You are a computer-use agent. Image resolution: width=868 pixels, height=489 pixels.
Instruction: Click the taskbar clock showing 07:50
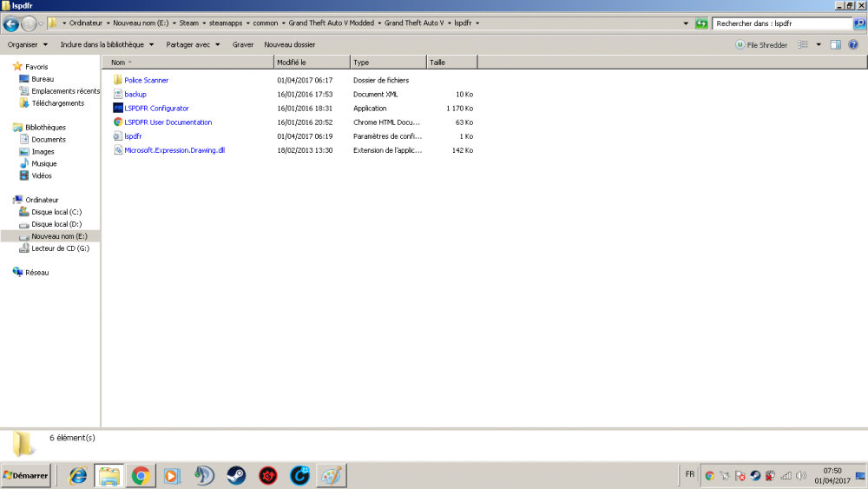[832, 476]
